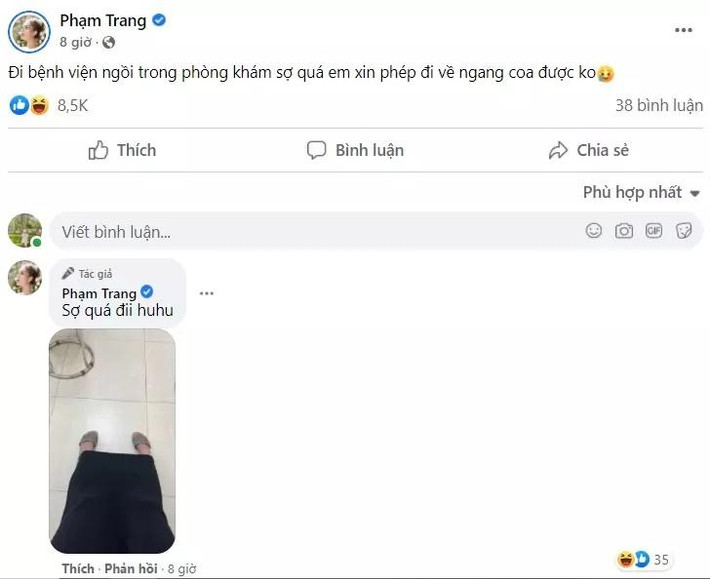
Task: Like the comment via its Thích link
Action: click(x=78, y=569)
